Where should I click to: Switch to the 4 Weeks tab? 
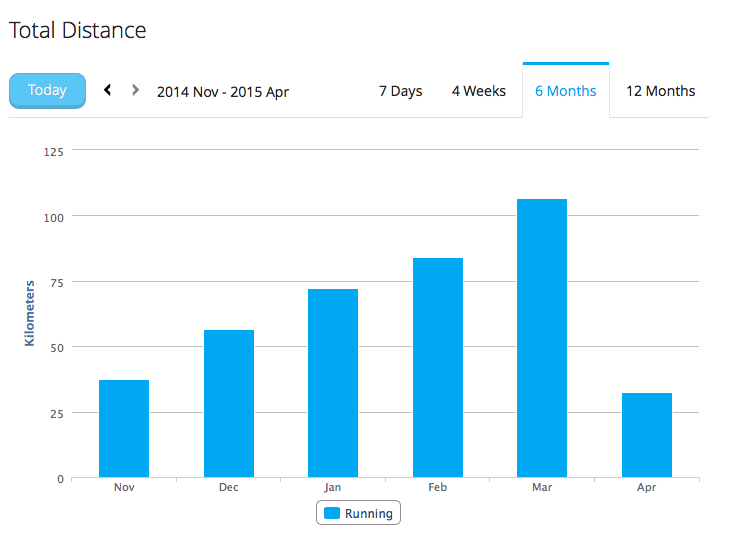[478, 91]
